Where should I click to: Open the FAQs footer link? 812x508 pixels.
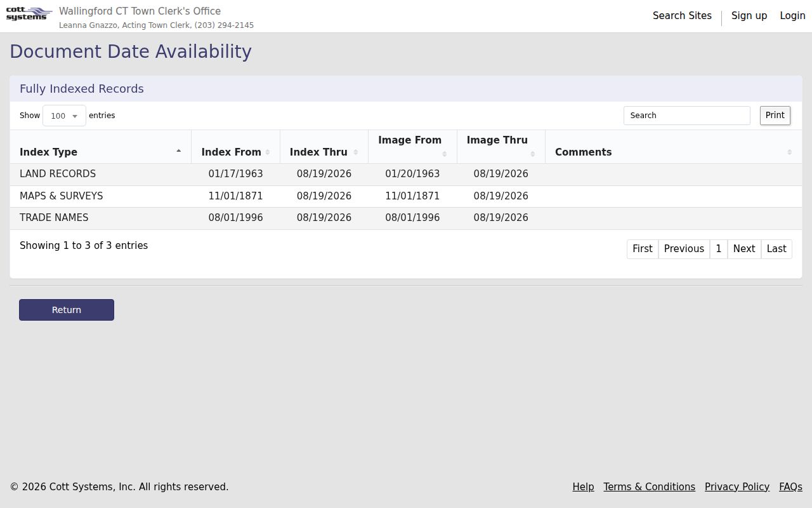[790, 487]
